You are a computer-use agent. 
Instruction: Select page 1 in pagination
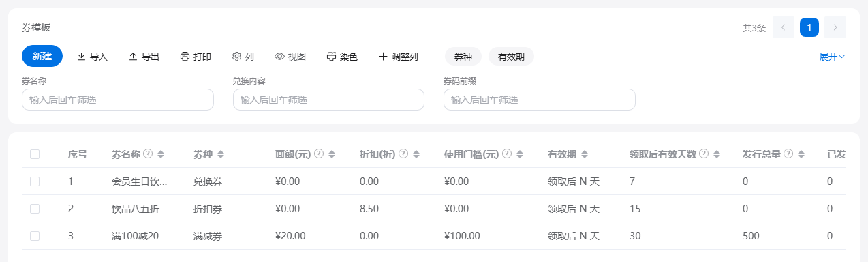[809, 27]
